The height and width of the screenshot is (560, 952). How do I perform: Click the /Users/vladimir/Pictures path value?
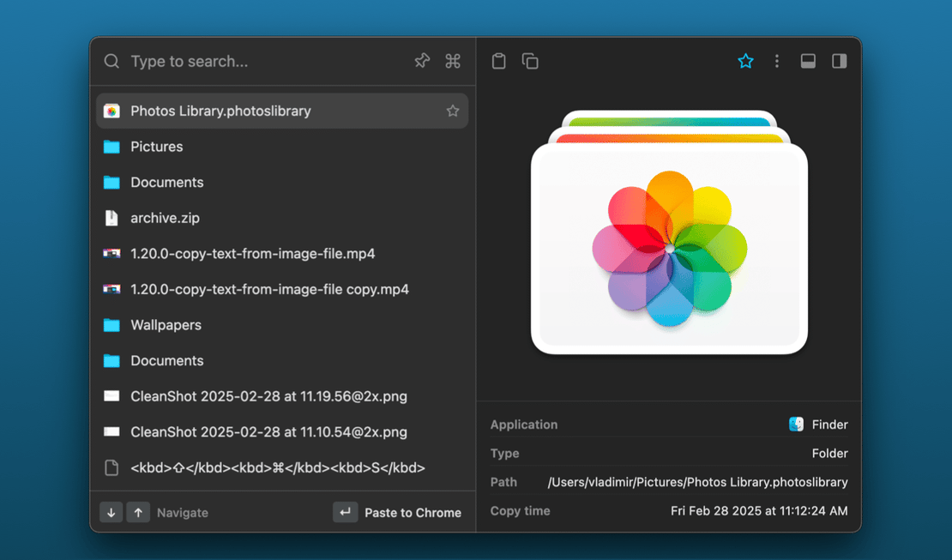click(x=697, y=482)
